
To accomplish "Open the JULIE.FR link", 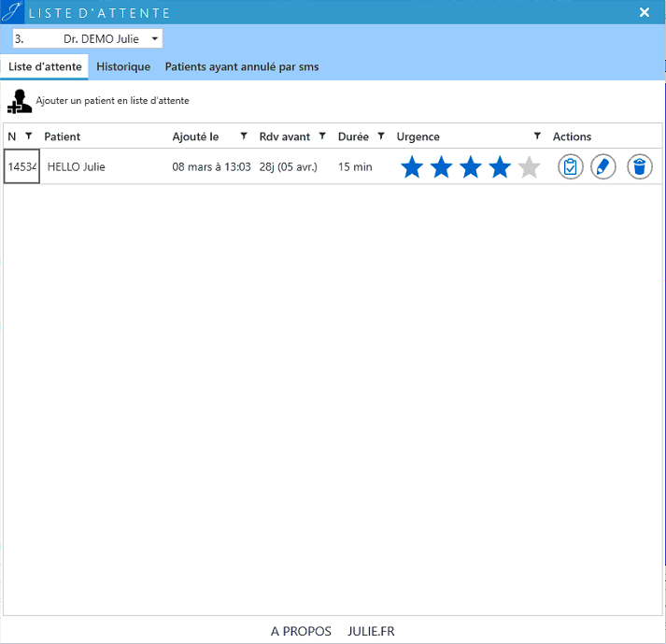I will 371,631.
